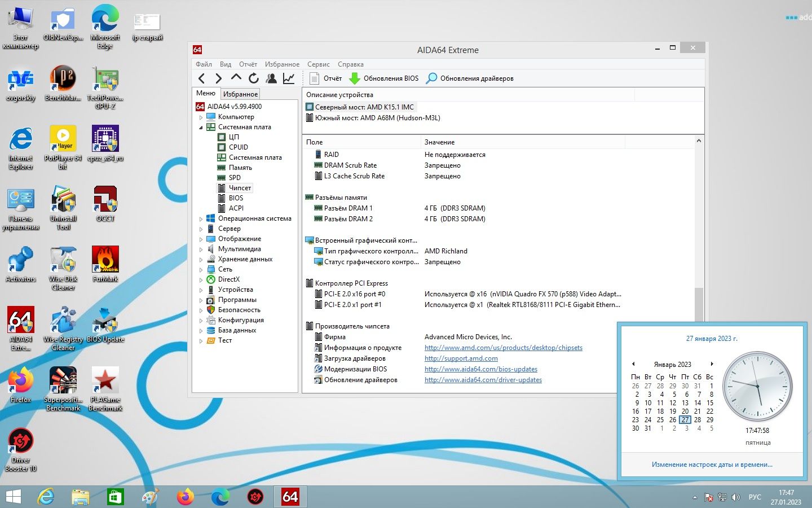Open the cpuz_x64_ru desktop shortcut
Screen dimensions: 812x508
click(x=105, y=143)
